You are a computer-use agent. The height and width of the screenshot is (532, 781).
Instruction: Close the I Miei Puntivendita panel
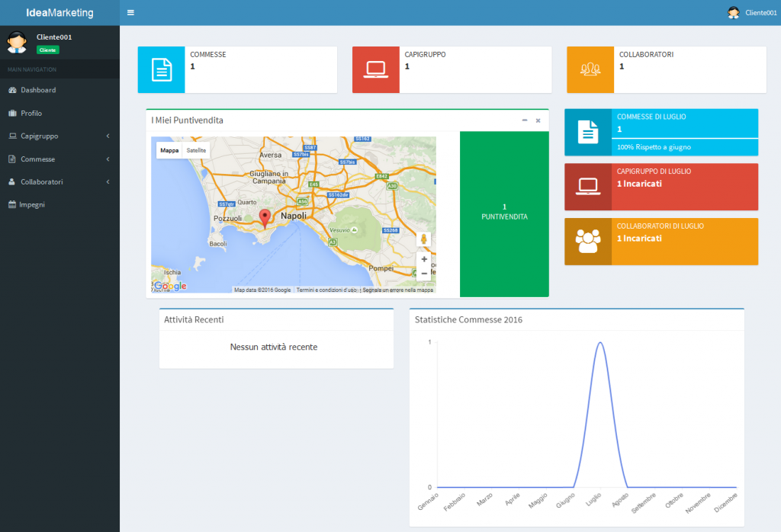(x=538, y=120)
